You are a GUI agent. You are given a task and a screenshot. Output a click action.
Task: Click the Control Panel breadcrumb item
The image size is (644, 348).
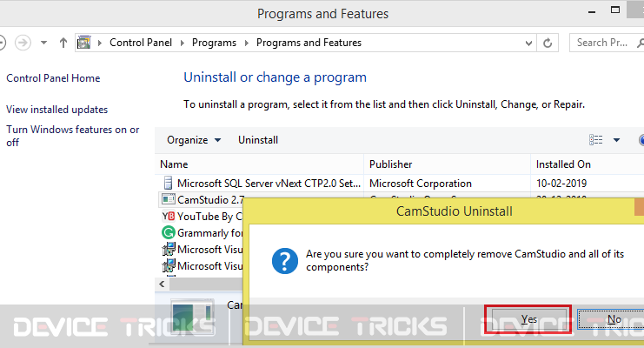[x=141, y=43]
